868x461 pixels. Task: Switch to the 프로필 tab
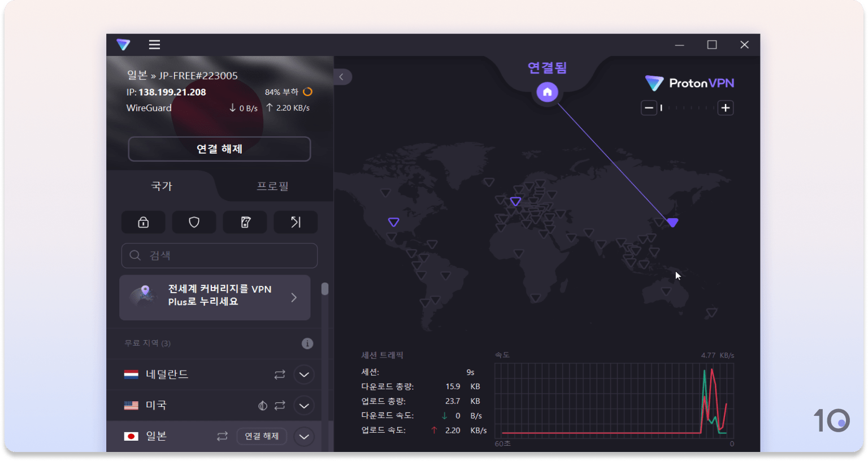[273, 186]
